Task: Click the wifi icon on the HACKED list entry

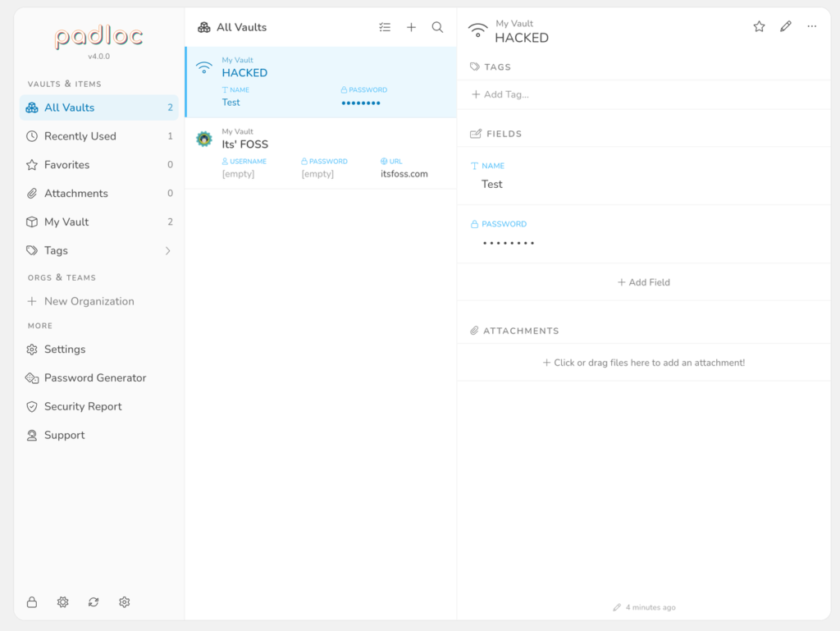Action: (x=204, y=67)
